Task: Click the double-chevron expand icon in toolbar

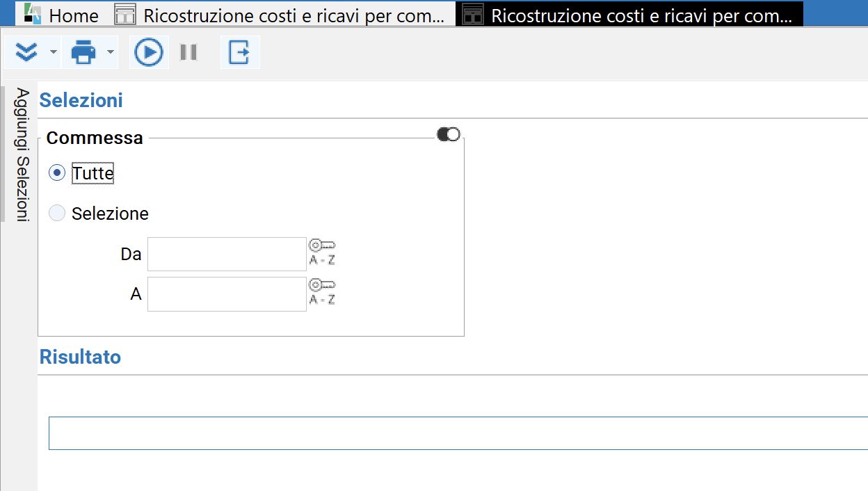Action: pyautogui.click(x=26, y=52)
